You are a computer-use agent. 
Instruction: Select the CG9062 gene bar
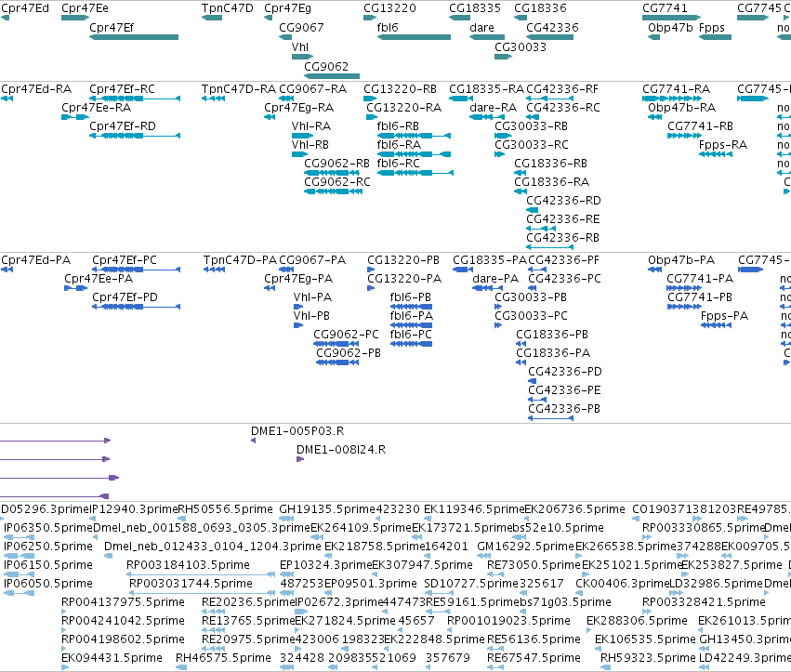(x=332, y=76)
